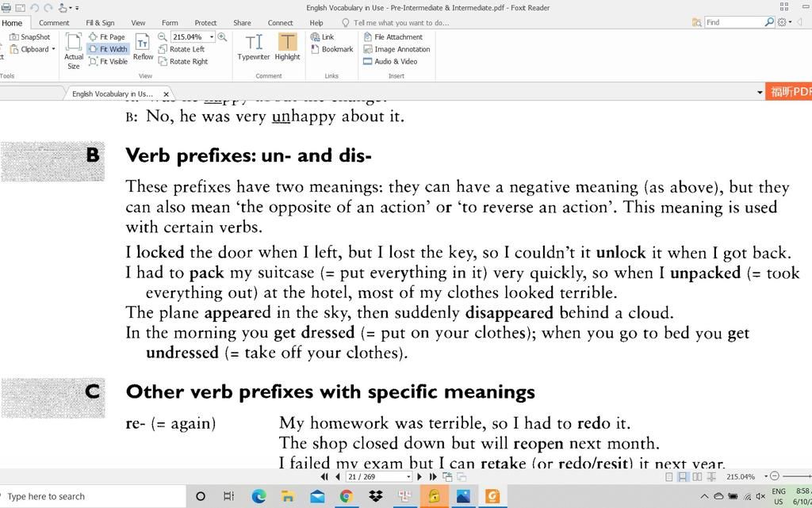The height and width of the screenshot is (508, 812).
Task: Switch to the View ribbon tab
Action: pyautogui.click(x=138, y=23)
